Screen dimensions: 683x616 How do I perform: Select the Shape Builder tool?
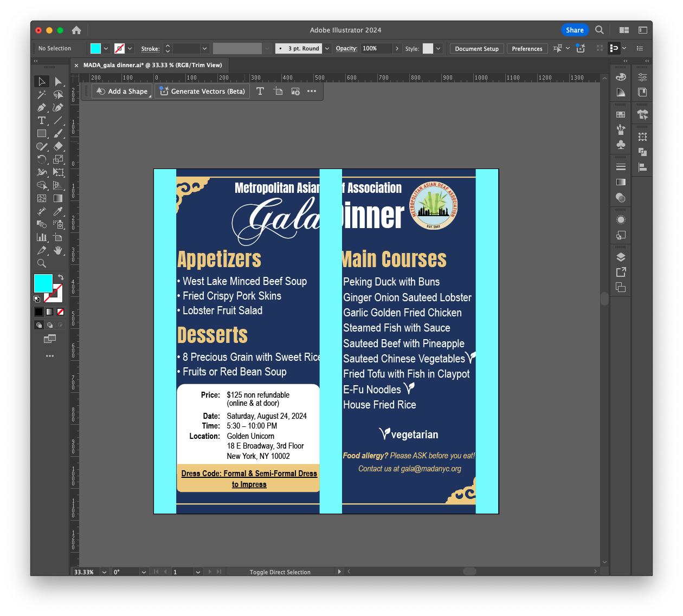(42, 185)
